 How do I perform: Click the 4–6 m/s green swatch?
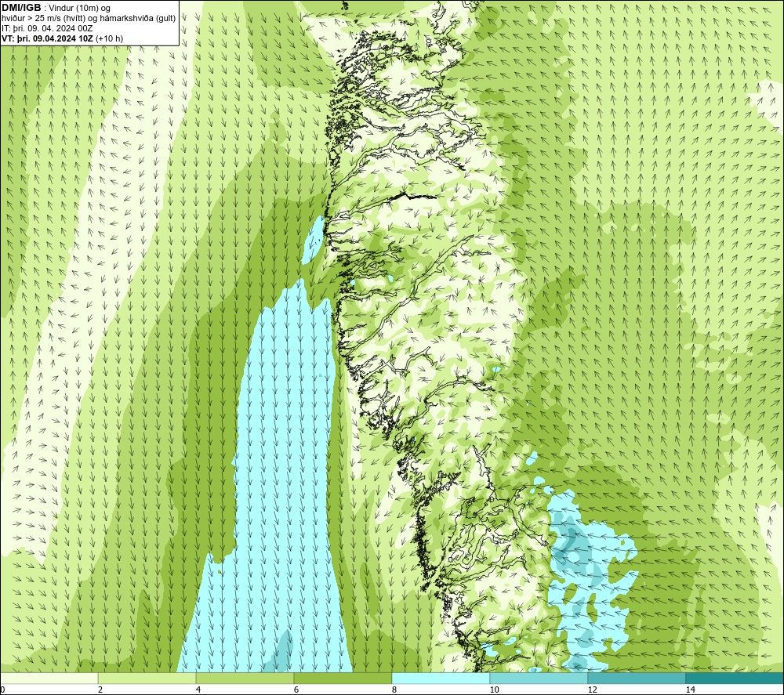click(x=245, y=678)
